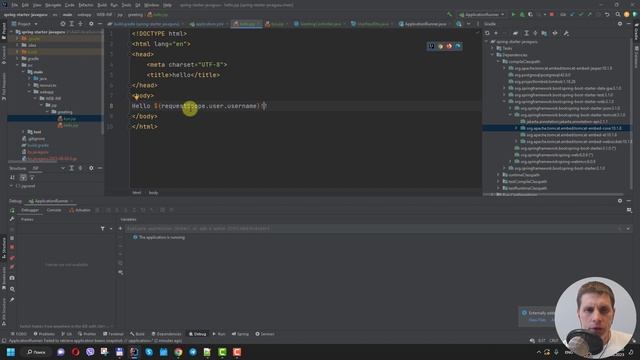The height and width of the screenshot is (360, 640).
Task: Open the View menu
Action: point(37,5)
